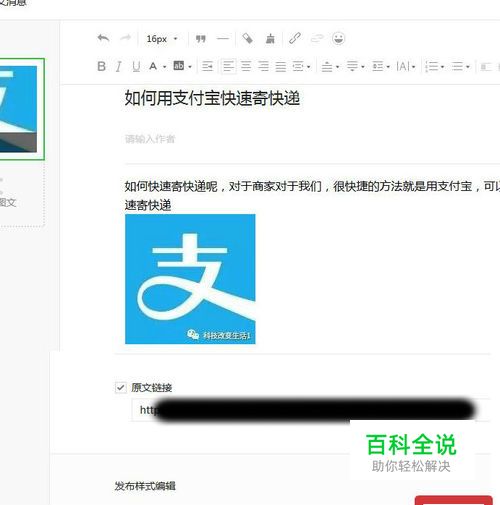Open the line height dropdown
500x505 pixels.
coord(381,66)
